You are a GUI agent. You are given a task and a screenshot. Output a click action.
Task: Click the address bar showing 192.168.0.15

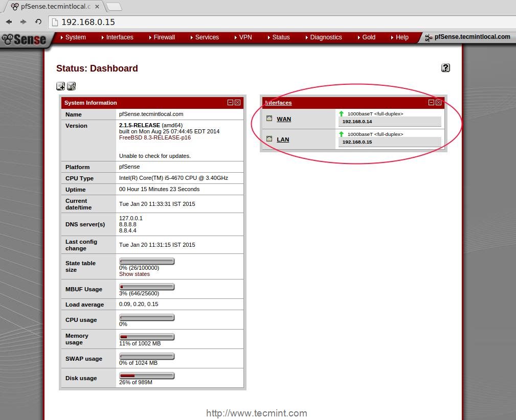(283, 22)
